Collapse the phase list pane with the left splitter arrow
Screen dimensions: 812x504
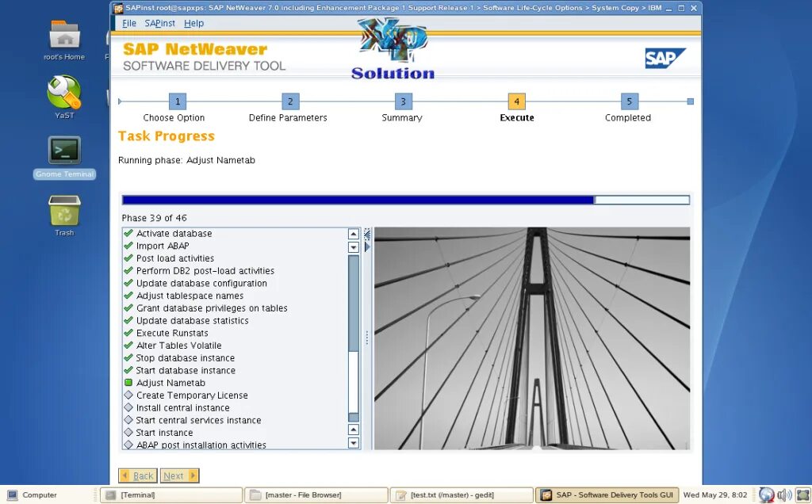click(367, 235)
